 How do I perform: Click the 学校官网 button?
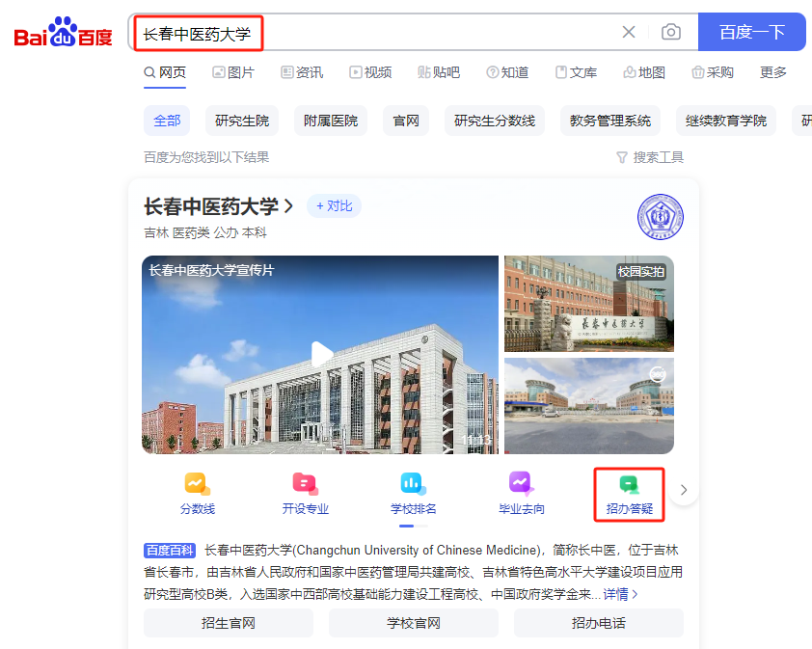click(414, 623)
